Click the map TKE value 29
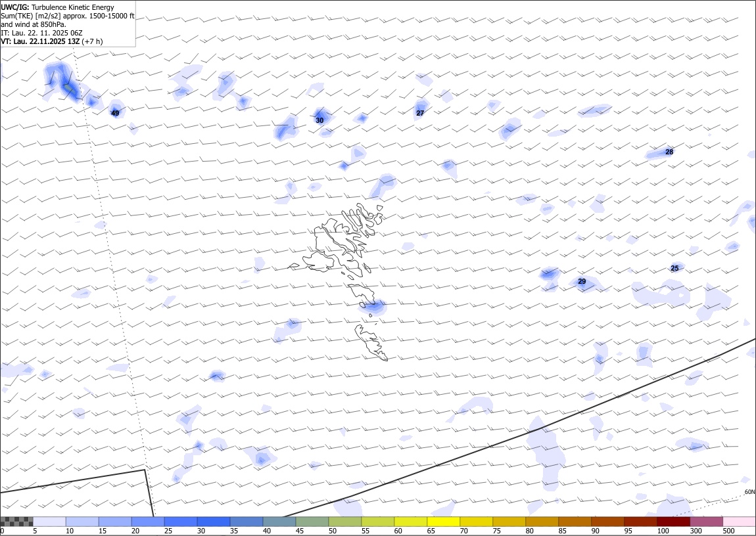The width and height of the screenshot is (756, 536). click(582, 282)
